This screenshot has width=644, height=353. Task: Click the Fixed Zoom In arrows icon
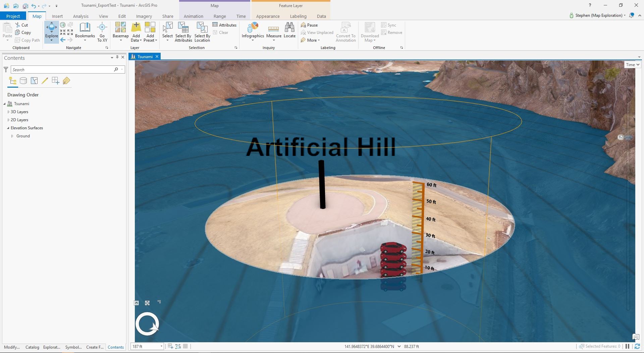click(63, 32)
